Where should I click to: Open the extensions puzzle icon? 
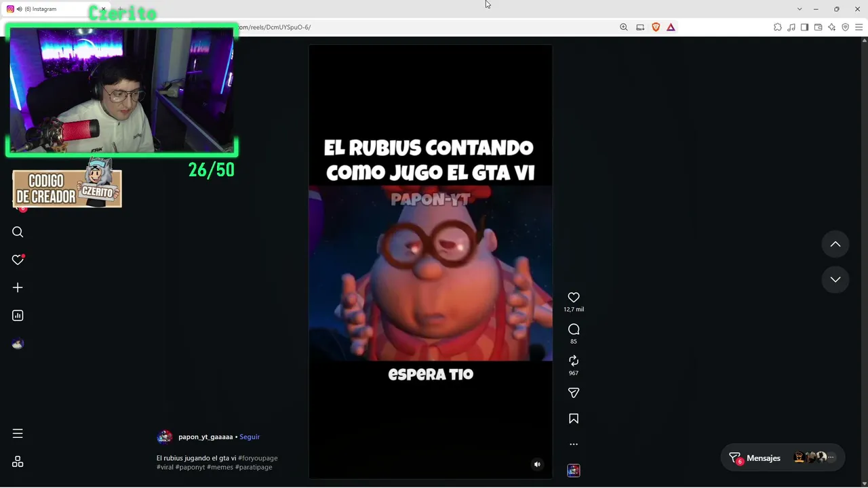point(778,27)
